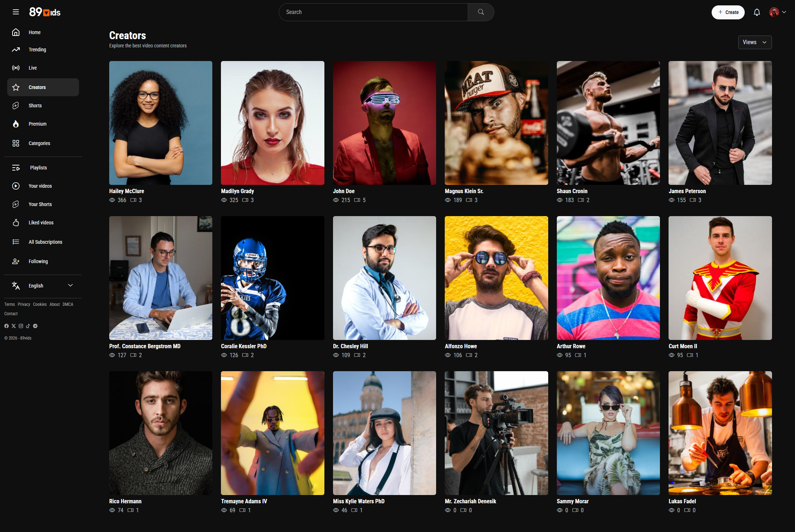The height and width of the screenshot is (532, 795).
Task: Expand the Views sort dropdown
Action: click(755, 42)
